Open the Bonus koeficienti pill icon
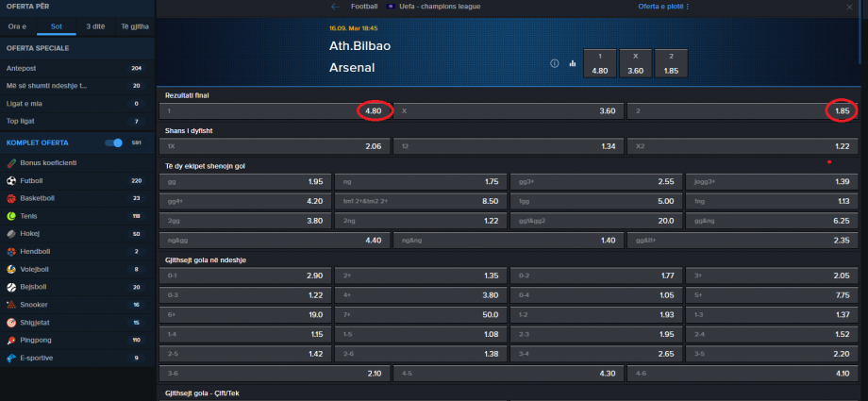The height and width of the screenshot is (401, 868). [11, 163]
